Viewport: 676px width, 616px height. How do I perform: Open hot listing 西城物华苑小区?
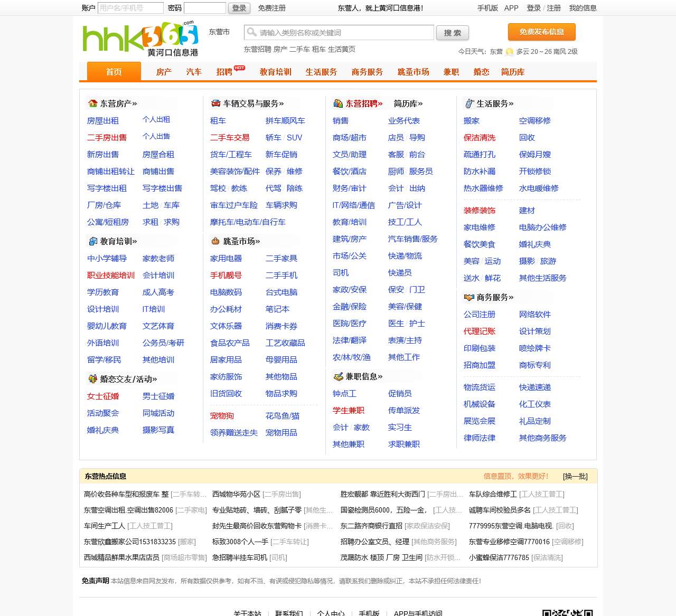pos(236,494)
